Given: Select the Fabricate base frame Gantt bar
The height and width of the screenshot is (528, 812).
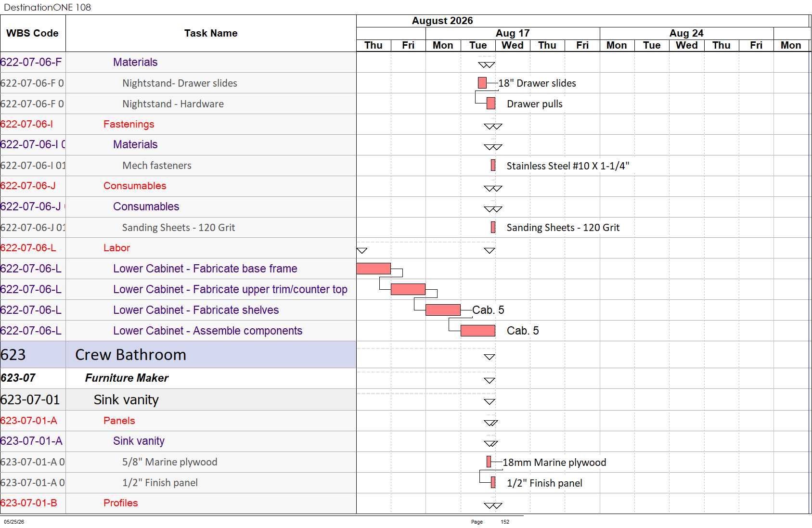Looking at the screenshot, I should [x=374, y=269].
